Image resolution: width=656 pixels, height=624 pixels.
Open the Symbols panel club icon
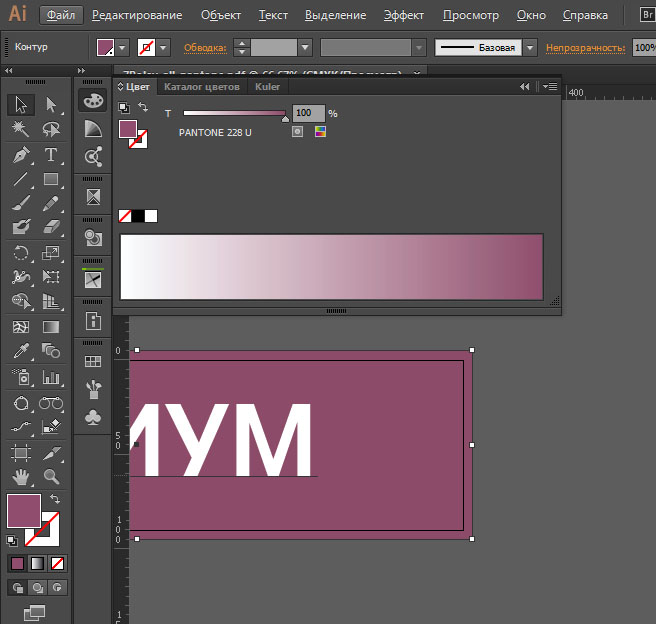[93, 415]
